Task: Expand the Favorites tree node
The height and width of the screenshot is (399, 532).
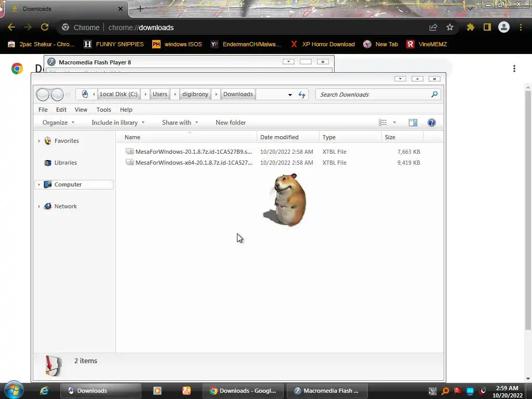Action: click(x=39, y=141)
